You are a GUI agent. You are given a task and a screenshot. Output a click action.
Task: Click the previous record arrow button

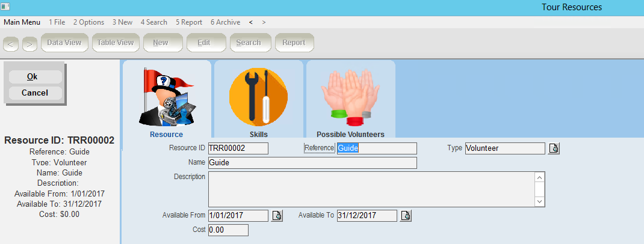11,43
